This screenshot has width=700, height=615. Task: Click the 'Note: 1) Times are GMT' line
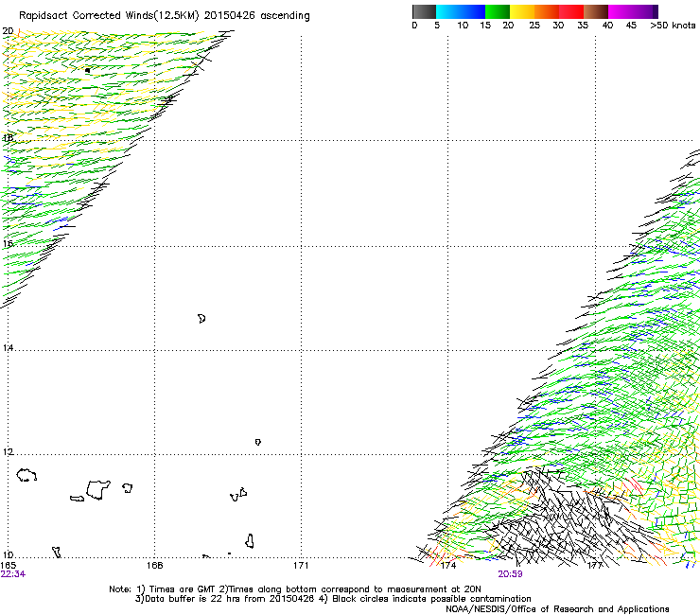click(295, 589)
